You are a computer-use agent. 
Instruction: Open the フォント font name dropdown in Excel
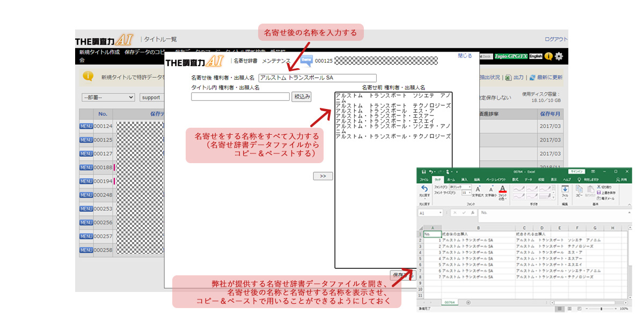pyautogui.click(x=470, y=187)
